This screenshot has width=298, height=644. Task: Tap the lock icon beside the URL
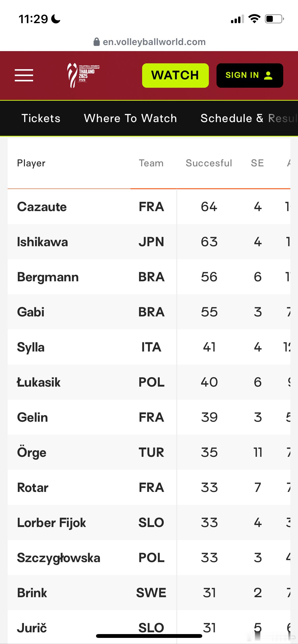point(97,42)
